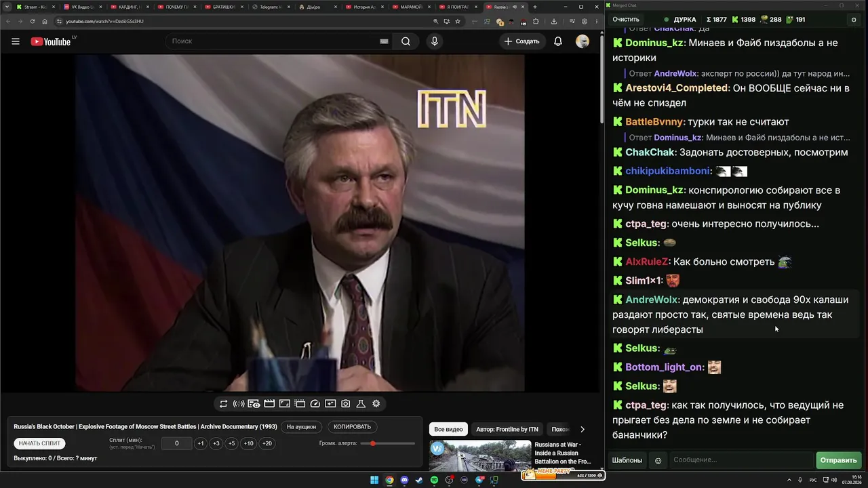Click the broadcast signal icon below the video
868x488 pixels.
[x=239, y=404]
